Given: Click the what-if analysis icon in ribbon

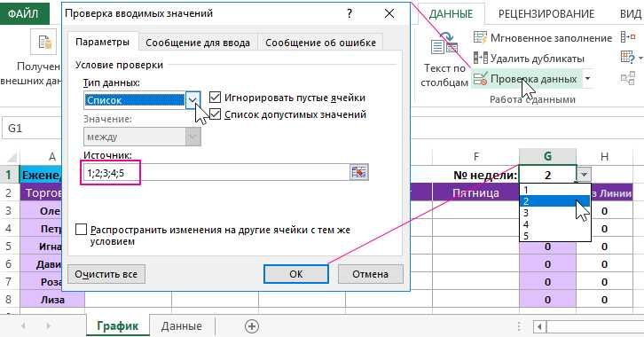Looking at the screenshot, I should tap(628, 57).
